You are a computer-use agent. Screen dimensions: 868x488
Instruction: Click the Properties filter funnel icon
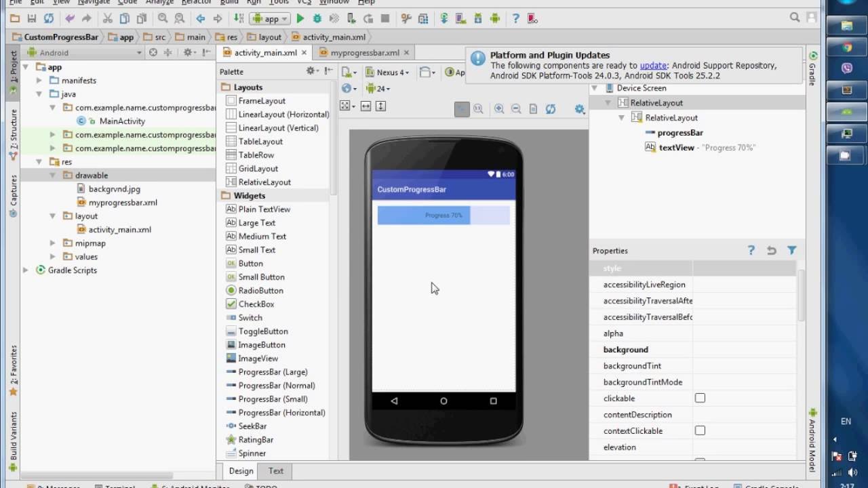point(791,250)
